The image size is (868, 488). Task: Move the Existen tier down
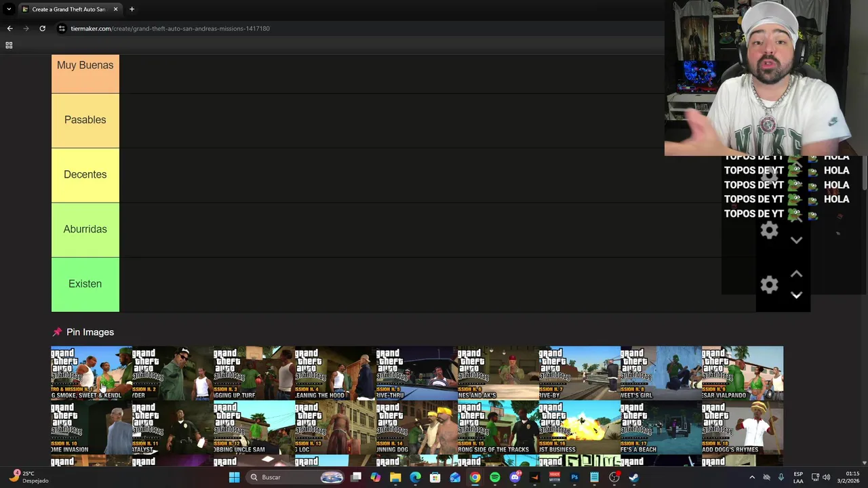pyautogui.click(x=796, y=295)
